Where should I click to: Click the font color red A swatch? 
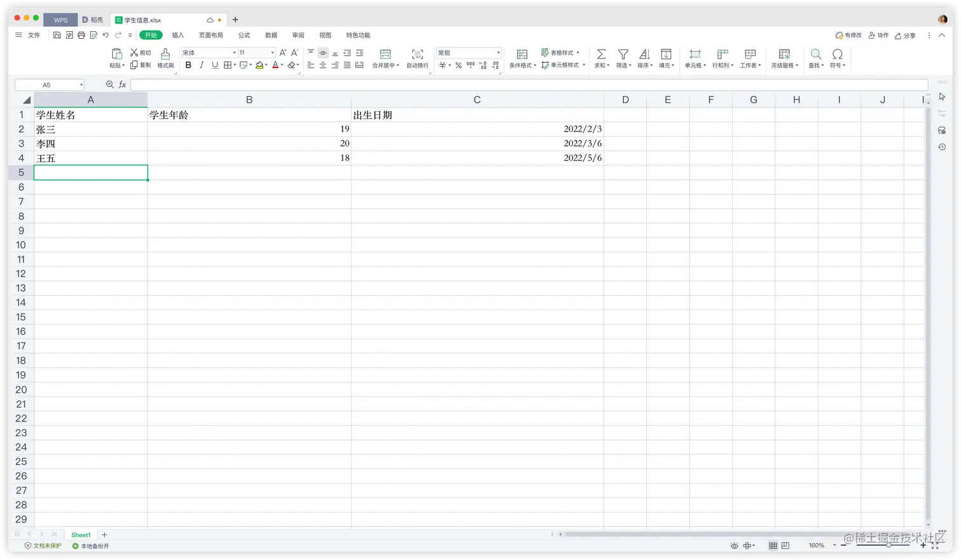point(275,65)
